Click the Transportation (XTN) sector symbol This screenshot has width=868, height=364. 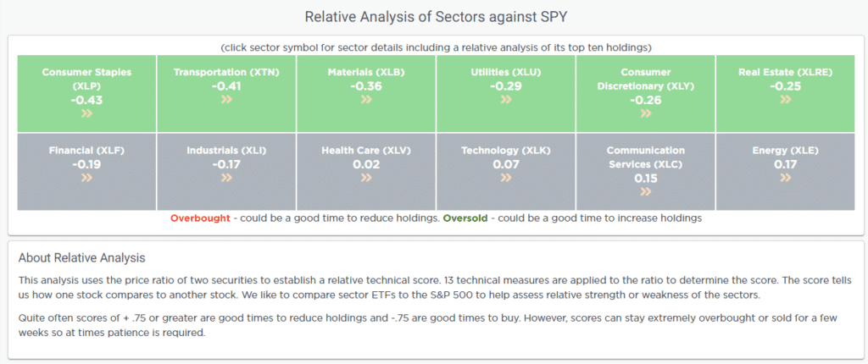click(x=226, y=73)
